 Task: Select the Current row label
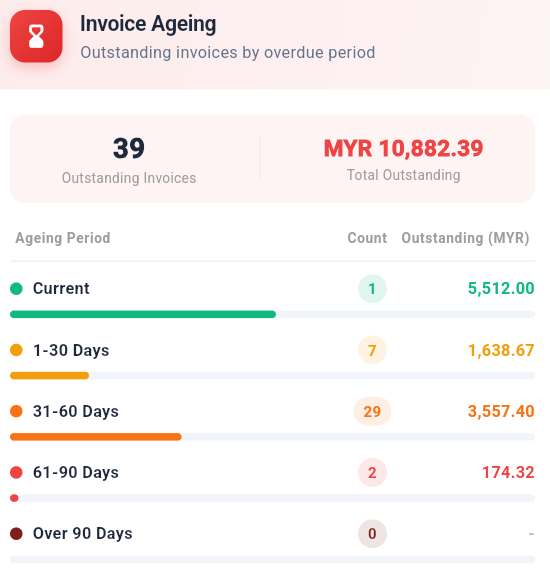61,288
